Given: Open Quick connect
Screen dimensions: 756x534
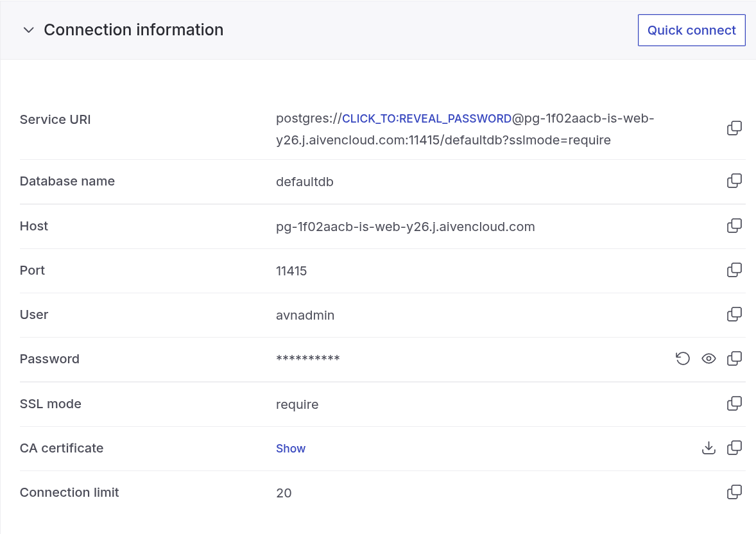Looking at the screenshot, I should click(691, 30).
